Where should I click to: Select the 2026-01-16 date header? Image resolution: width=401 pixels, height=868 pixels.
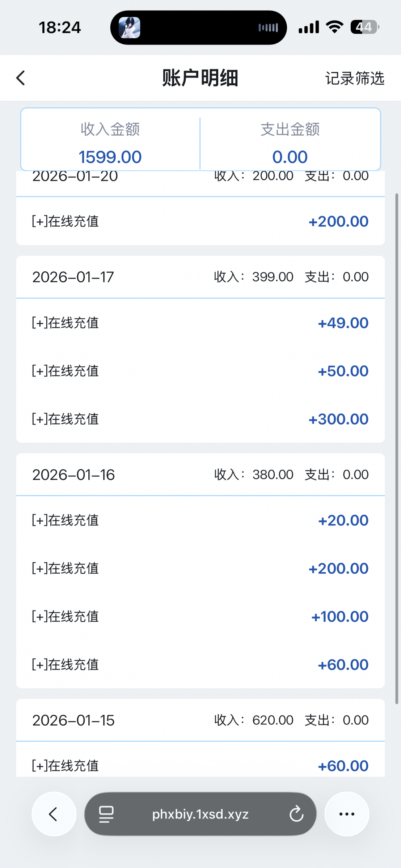73,475
